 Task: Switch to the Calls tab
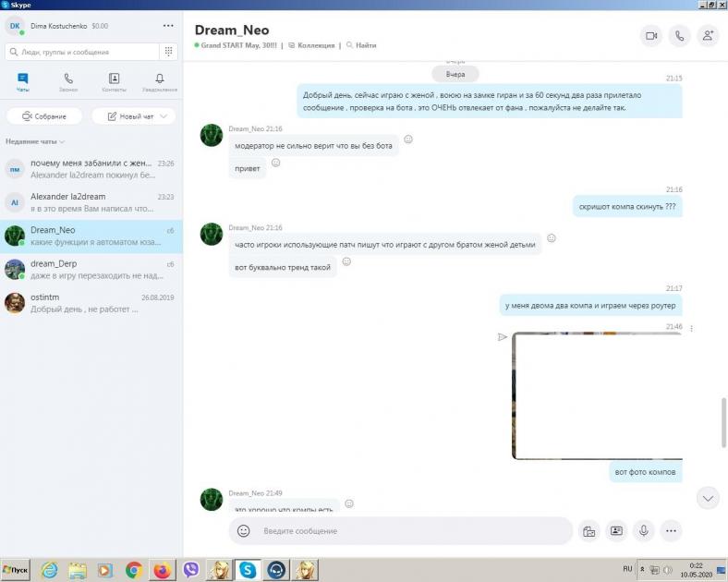point(68,83)
